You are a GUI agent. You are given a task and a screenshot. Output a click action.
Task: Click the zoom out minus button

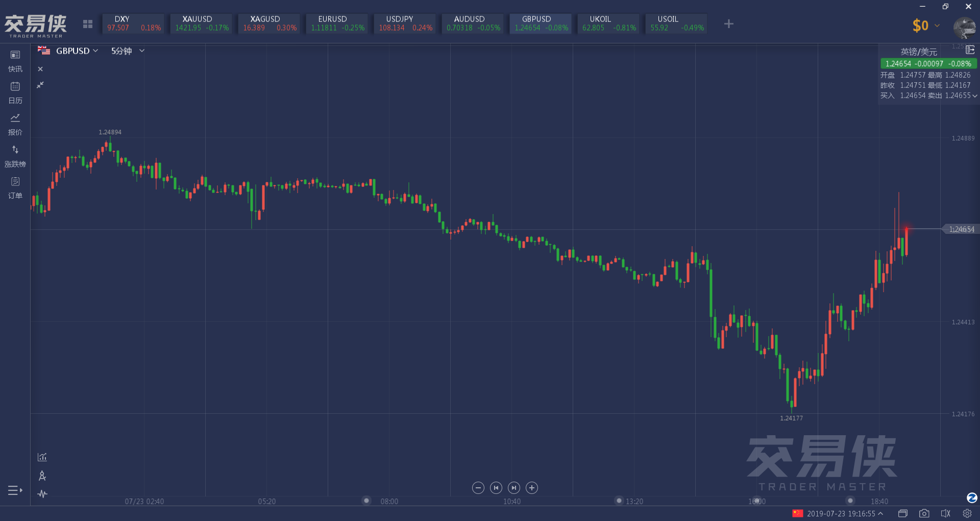[478, 488]
